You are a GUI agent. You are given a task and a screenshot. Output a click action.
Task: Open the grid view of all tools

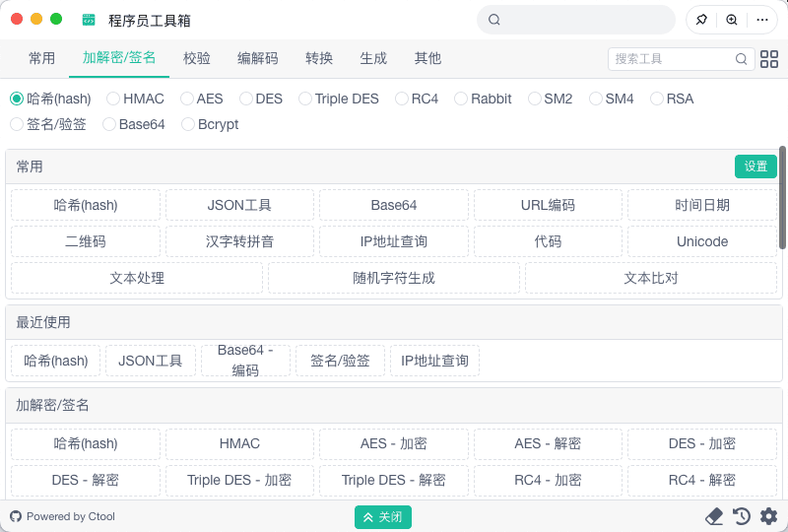769,59
